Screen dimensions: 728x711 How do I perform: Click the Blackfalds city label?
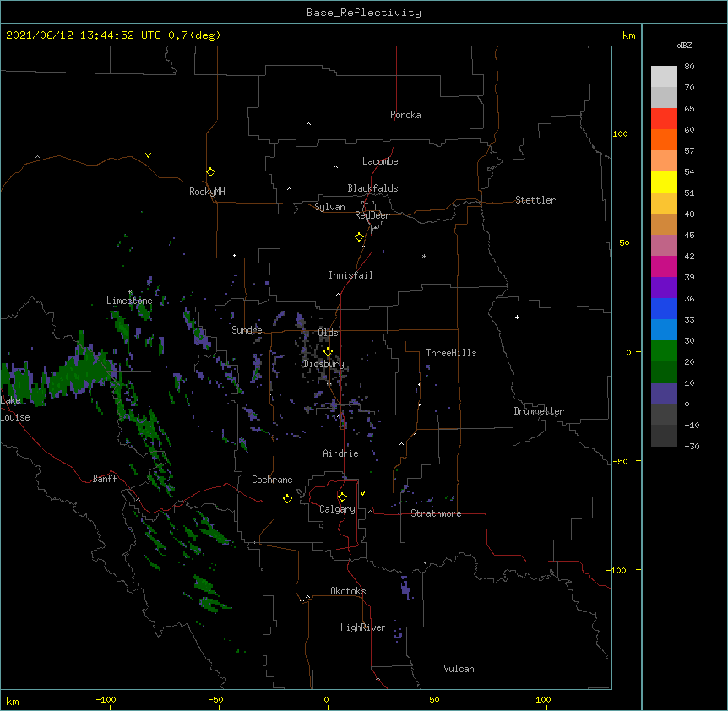372,188
